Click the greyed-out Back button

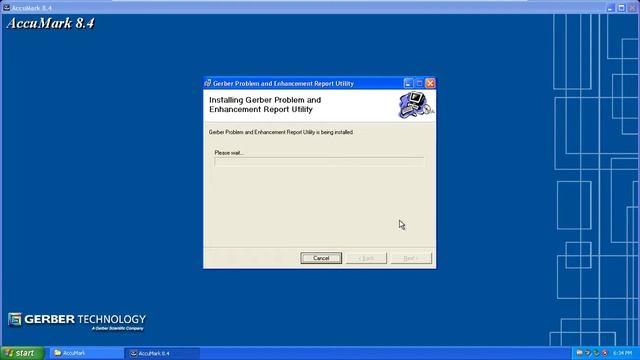point(366,258)
